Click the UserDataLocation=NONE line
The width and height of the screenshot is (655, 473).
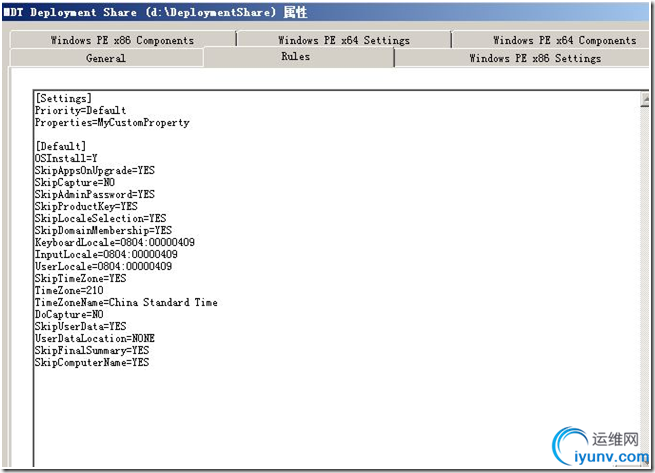coord(95,338)
